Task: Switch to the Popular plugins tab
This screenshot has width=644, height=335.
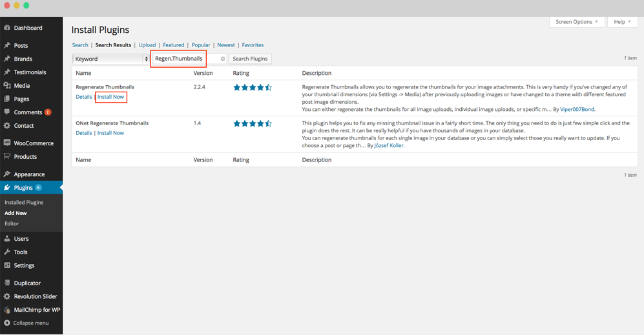Action: tap(201, 45)
